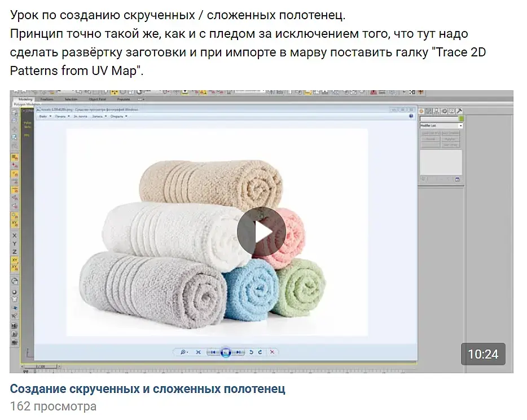Viewport: 527px width, 420px height.
Task: Click the object color swatch beside name field
Action: click(x=461, y=118)
